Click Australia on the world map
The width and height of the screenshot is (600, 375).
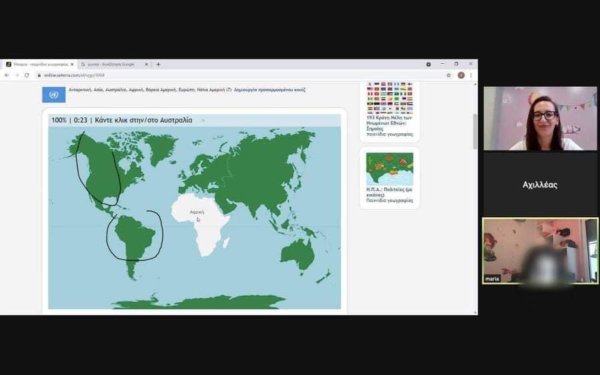click(x=298, y=253)
